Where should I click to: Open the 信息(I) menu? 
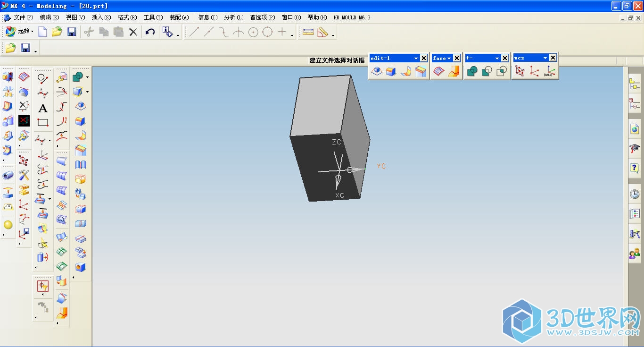point(208,17)
